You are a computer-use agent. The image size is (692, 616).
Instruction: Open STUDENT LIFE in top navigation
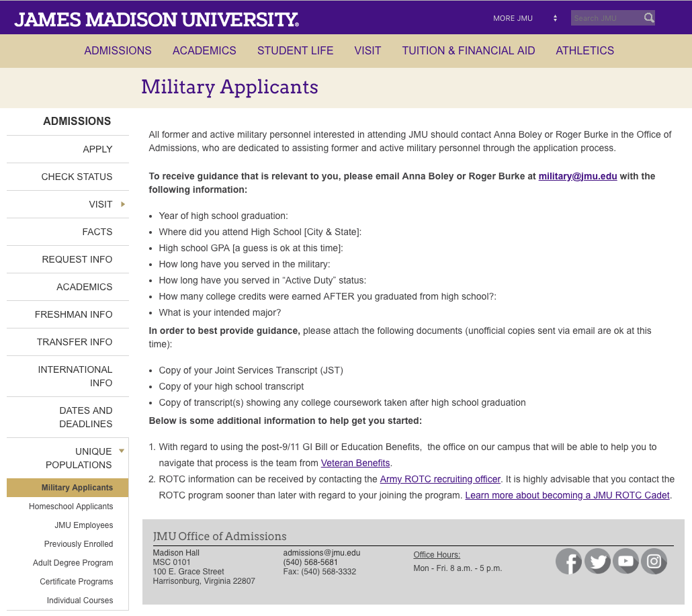click(295, 51)
